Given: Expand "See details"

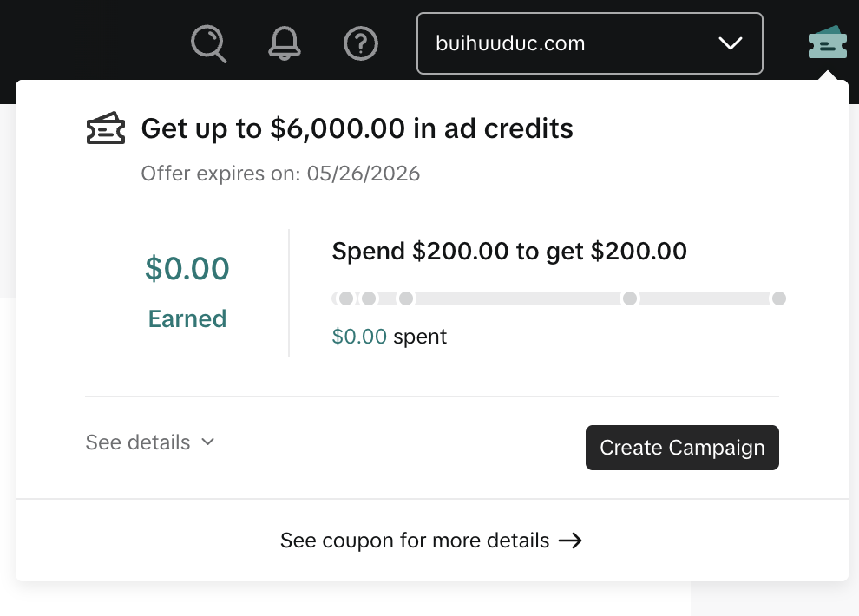Looking at the screenshot, I should point(138,442).
